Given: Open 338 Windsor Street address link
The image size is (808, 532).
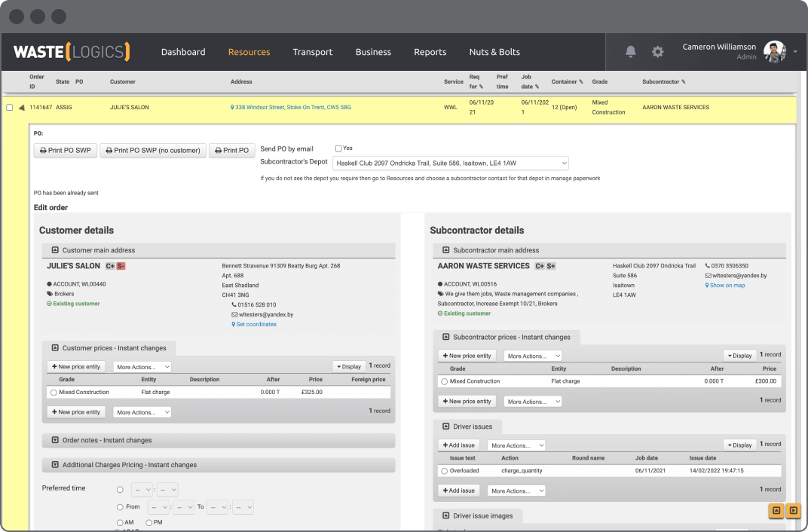Looking at the screenshot, I should [x=291, y=108].
